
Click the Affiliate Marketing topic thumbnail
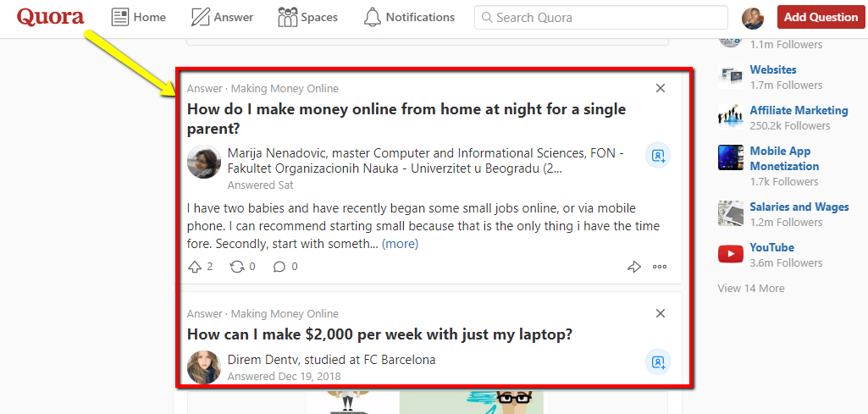(x=730, y=117)
